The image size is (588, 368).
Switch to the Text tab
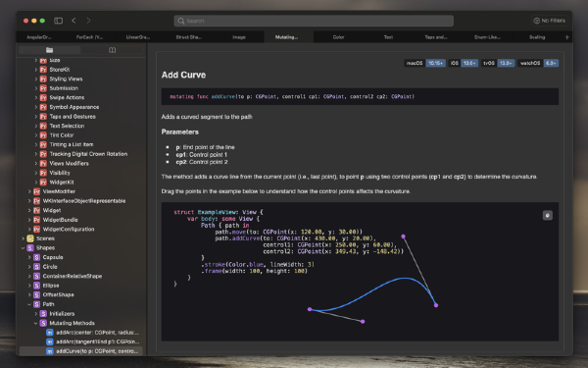tap(388, 37)
